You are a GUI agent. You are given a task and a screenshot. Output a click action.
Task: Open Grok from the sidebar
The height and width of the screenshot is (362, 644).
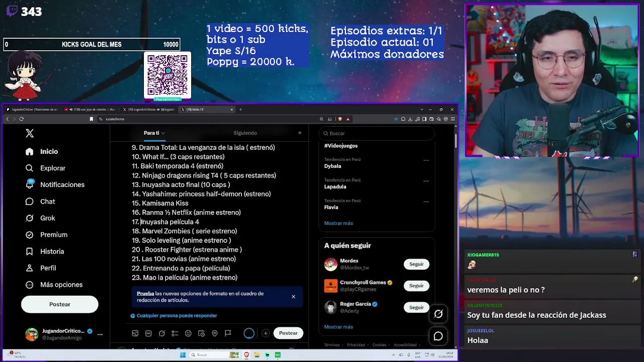click(40, 218)
